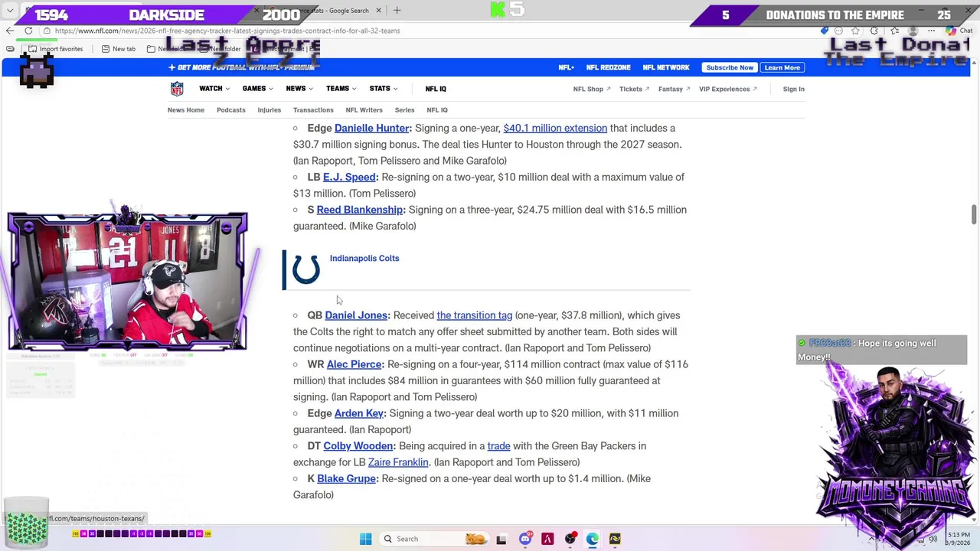
Task: Open the OBS Studio taskbar icon
Action: (x=570, y=539)
